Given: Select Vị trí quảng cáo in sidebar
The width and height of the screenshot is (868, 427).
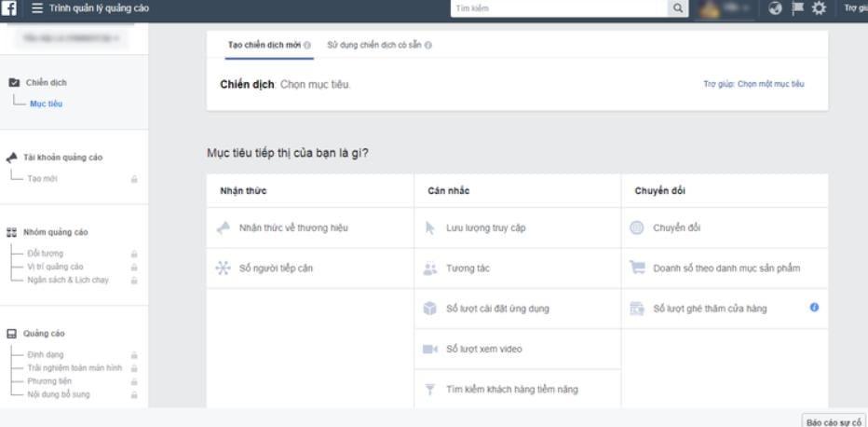Looking at the screenshot, I should click(55, 267).
